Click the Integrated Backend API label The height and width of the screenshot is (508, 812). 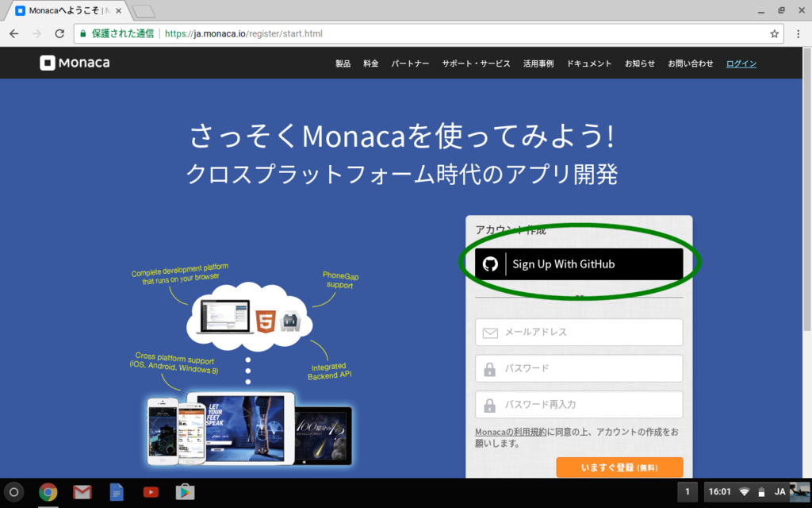coord(329,371)
